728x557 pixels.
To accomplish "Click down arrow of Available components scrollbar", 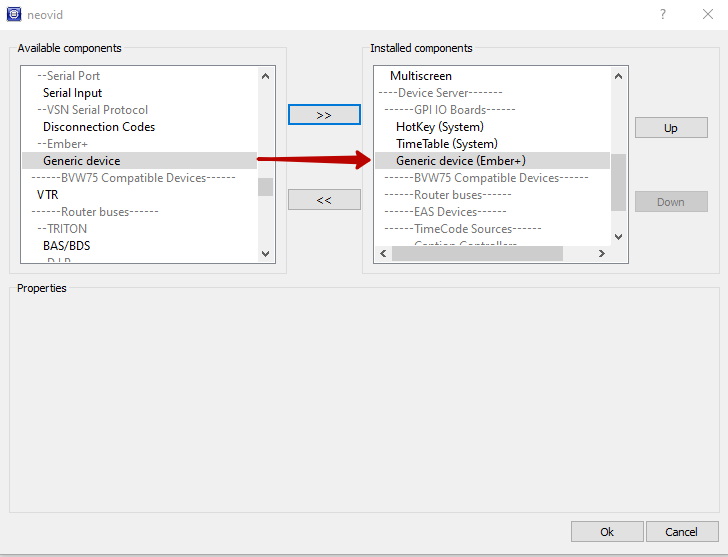I will point(266,253).
